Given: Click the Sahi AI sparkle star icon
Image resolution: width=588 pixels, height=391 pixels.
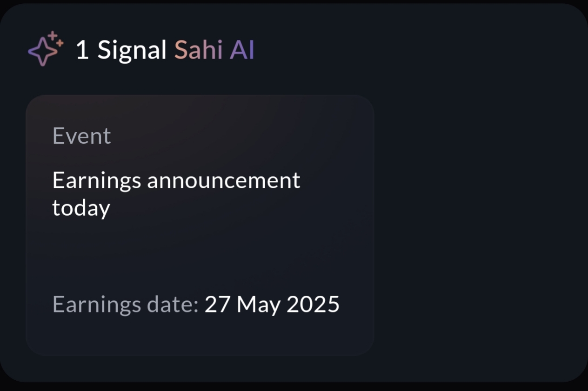Looking at the screenshot, I should (x=42, y=52).
